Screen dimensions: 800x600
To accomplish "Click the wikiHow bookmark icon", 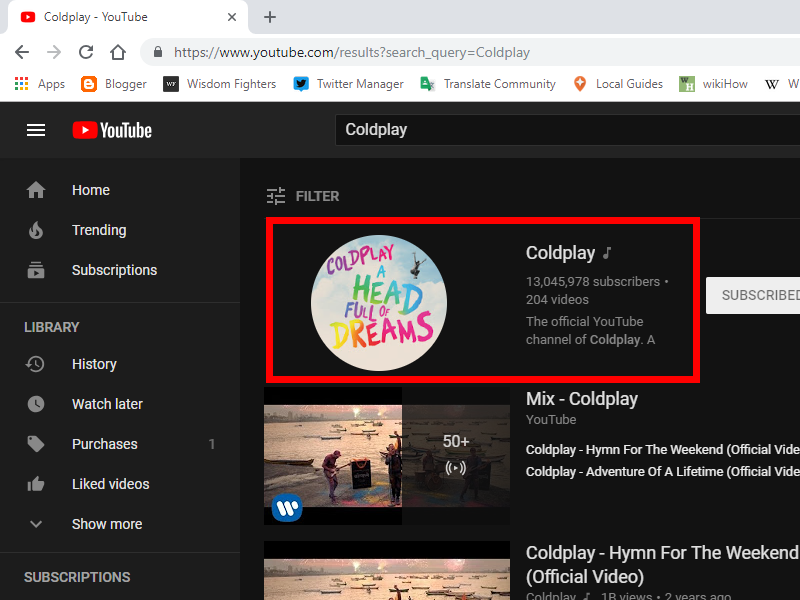I will coord(687,84).
